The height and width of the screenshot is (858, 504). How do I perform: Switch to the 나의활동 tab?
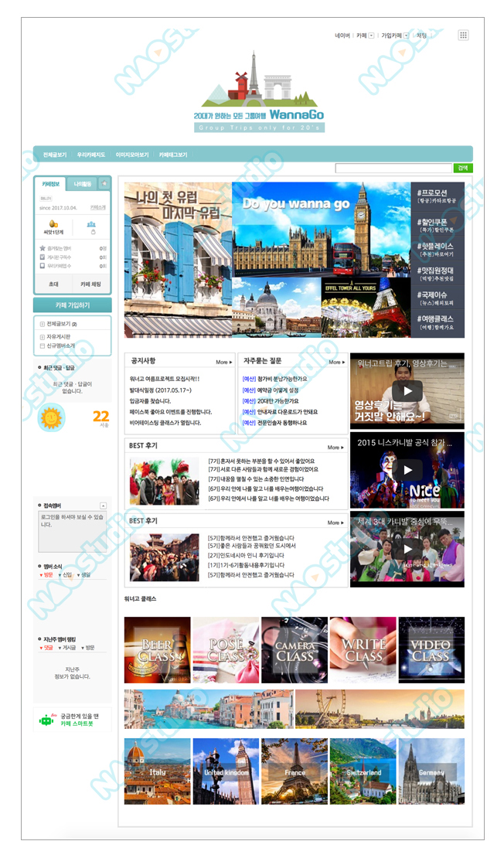(x=82, y=184)
